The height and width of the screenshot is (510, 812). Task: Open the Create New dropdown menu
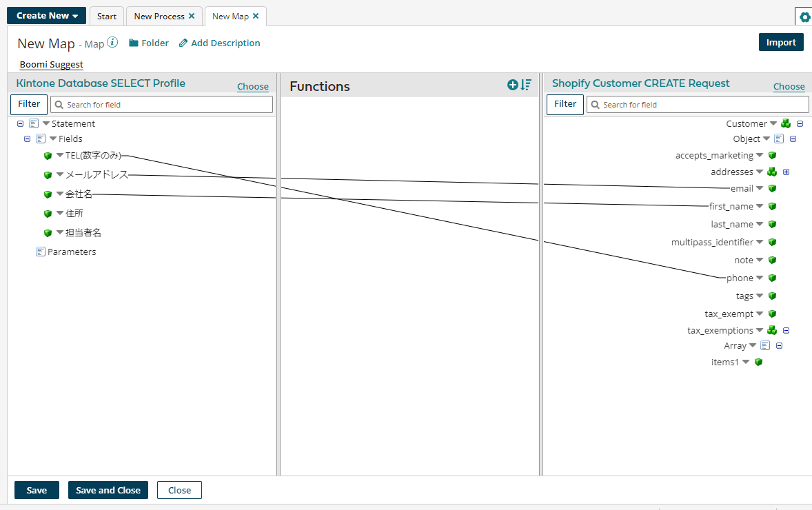click(x=47, y=16)
